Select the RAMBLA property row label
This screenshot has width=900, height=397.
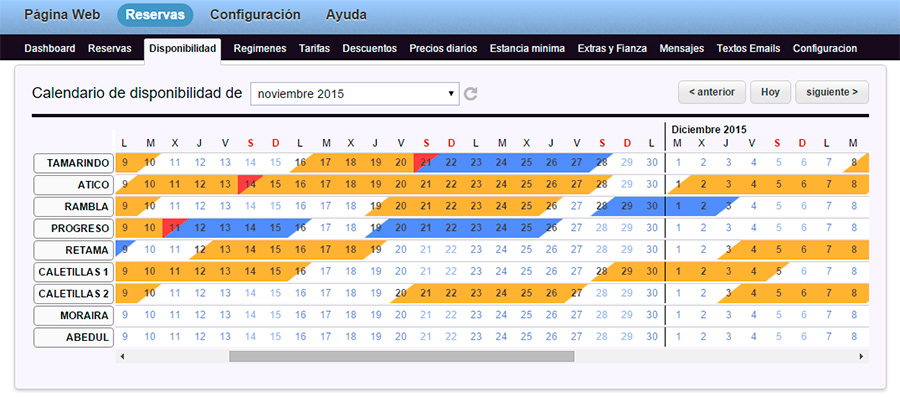tap(72, 207)
